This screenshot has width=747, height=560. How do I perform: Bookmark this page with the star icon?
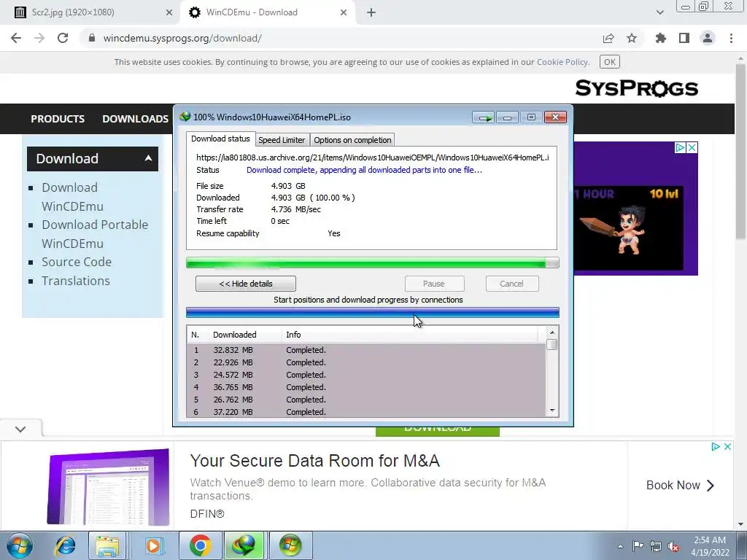632,38
